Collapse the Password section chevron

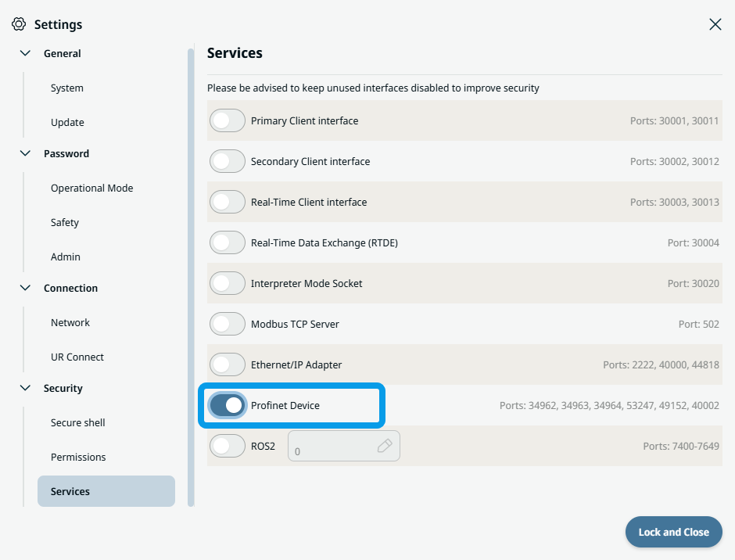tap(26, 154)
